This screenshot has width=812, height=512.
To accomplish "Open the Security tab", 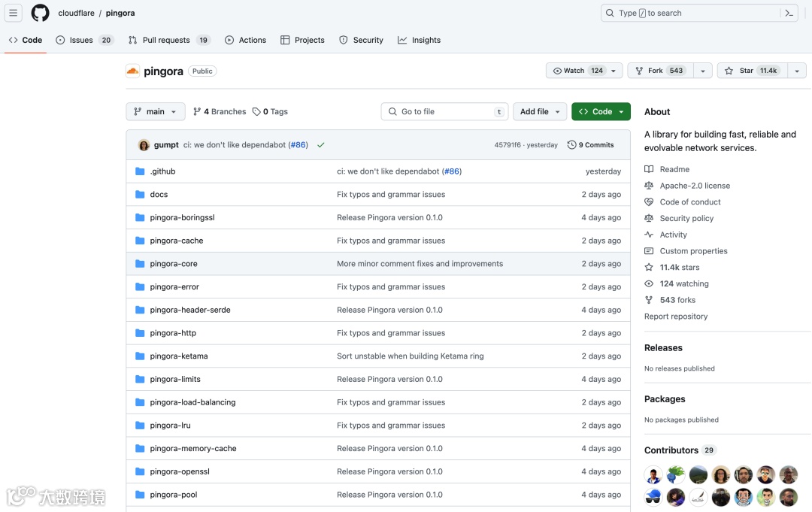I will [361, 40].
